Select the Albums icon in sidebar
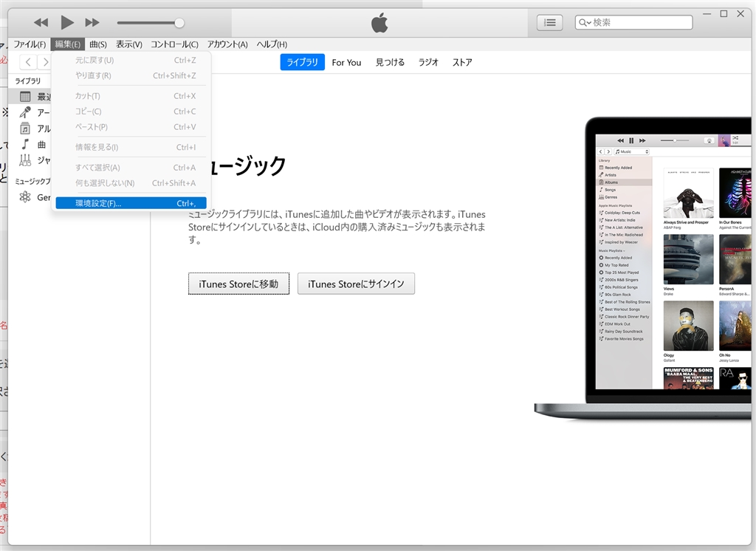The height and width of the screenshot is (551, 756). (25, 129)
